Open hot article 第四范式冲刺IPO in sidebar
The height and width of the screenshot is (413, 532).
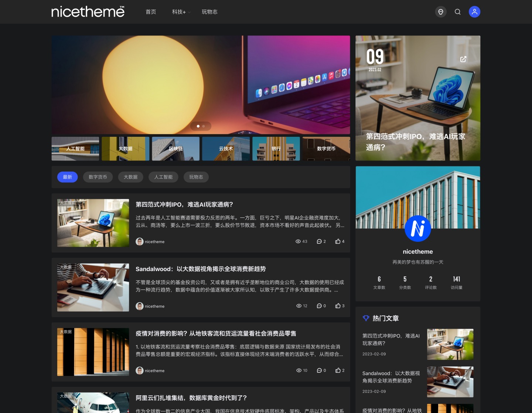391,339
